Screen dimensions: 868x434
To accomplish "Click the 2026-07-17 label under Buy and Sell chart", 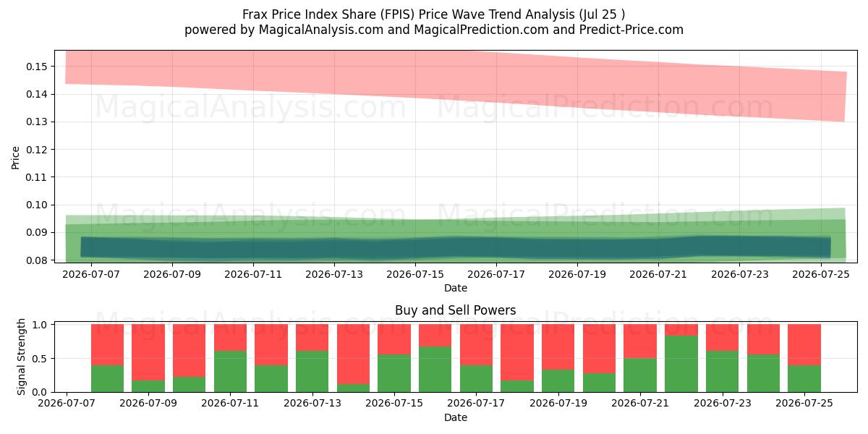I will (476, 405).
